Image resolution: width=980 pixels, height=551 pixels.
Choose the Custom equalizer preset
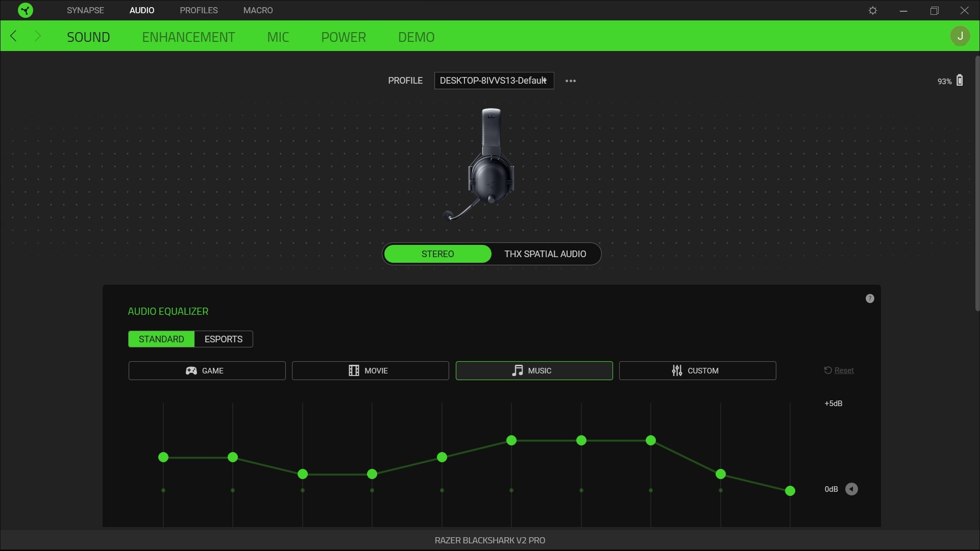[697, 370]
